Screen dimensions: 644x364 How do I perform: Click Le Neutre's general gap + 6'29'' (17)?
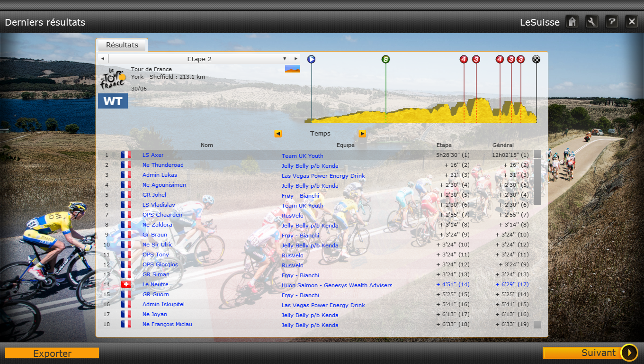click(512, 284)
